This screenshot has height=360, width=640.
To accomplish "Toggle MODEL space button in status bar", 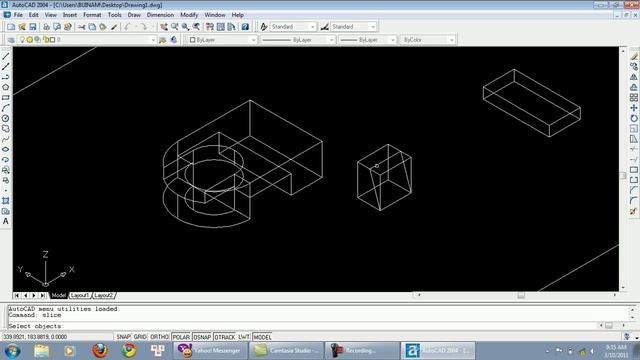I will point(262,337).
